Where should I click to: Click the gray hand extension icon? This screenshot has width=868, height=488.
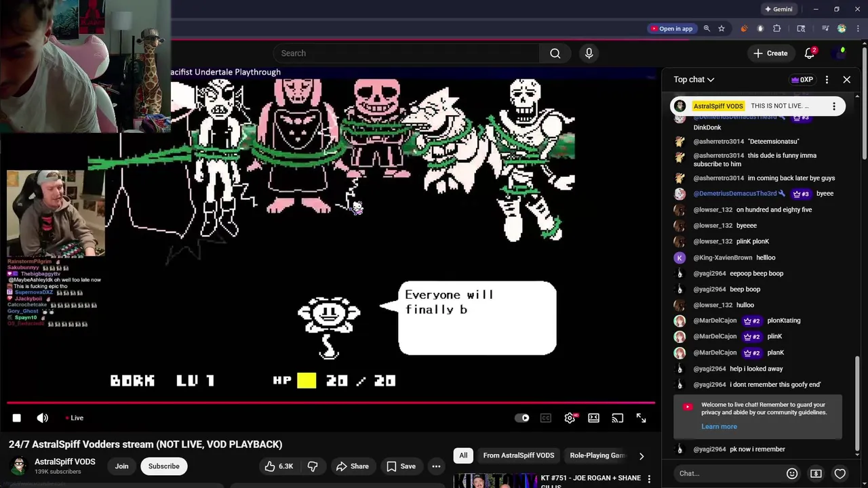click(x=760, y=28)
